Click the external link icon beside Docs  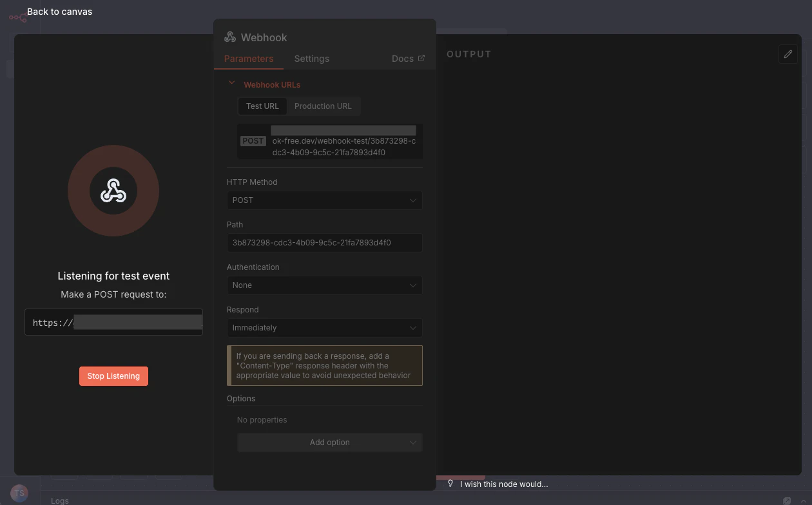(421, 58)
